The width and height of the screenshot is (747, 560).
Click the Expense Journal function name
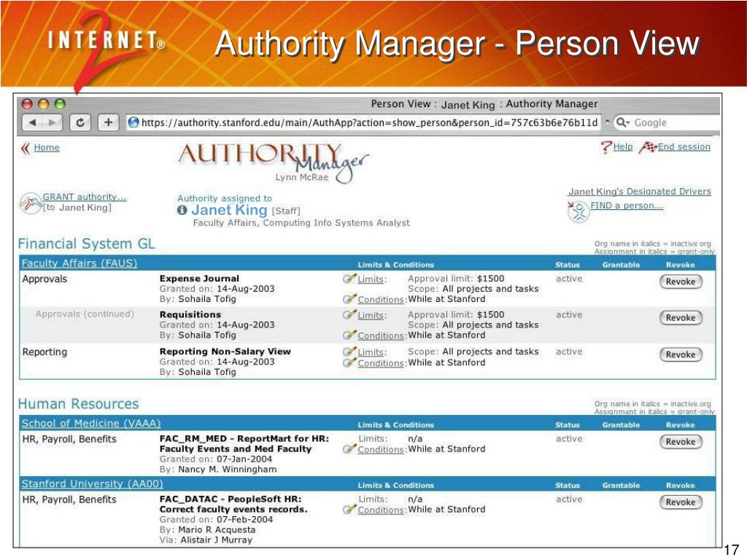click(x=199, y=279)
